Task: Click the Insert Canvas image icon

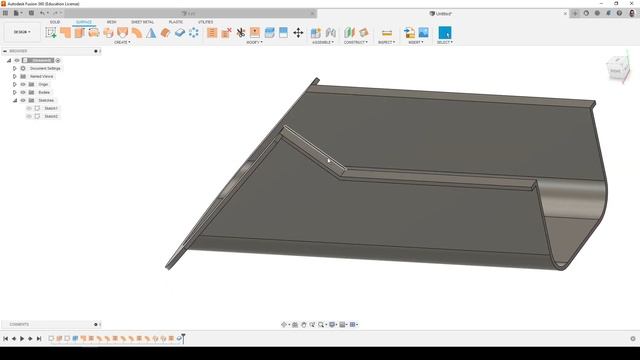Action: click(x=424, y=33)
